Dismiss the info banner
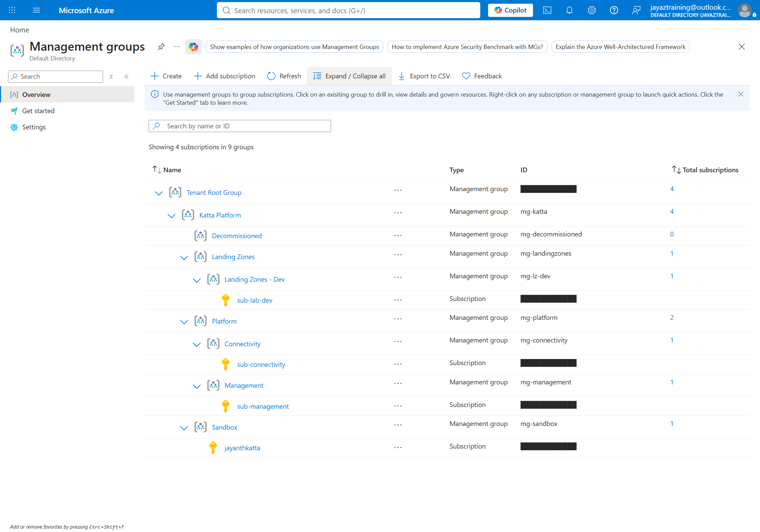The height and width of the screenshot is (532, 760). [x=740, y=94]
